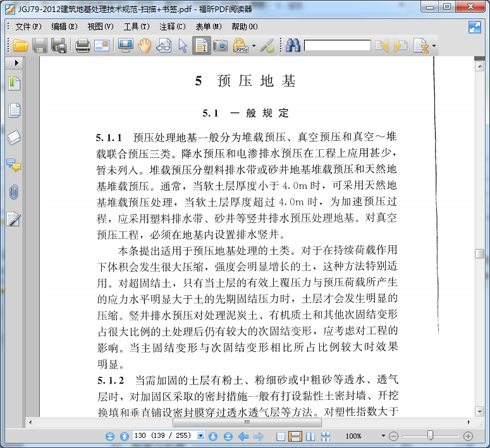Click the vertical scrollbar down arrow
The width and height of the screenshot is (490, 448).
479,411
